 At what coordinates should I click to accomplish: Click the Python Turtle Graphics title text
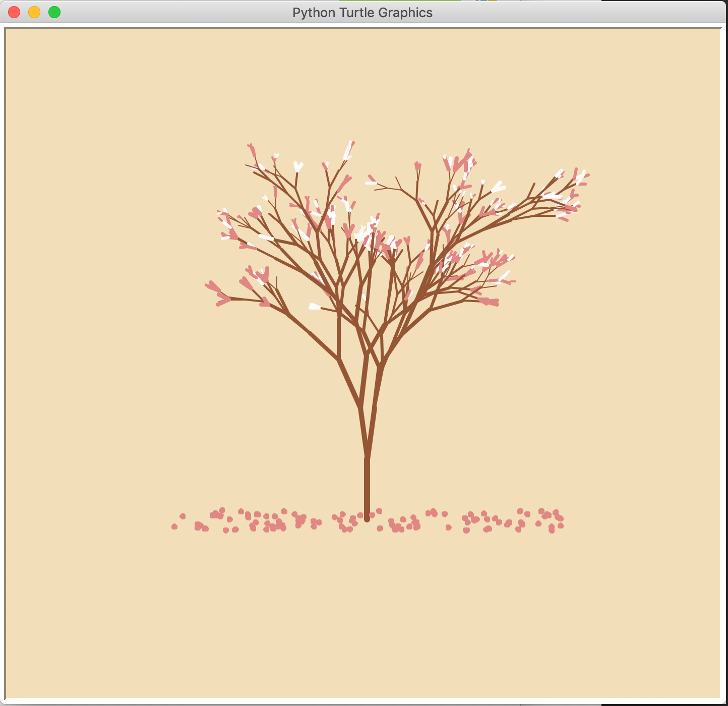362,13
